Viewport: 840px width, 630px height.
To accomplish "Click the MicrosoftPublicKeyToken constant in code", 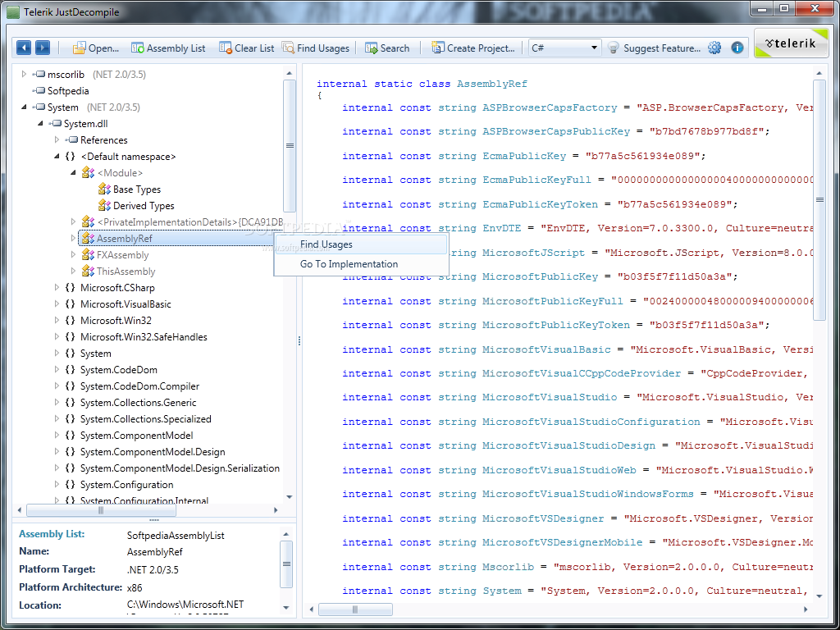I will (x=556, y=325).
